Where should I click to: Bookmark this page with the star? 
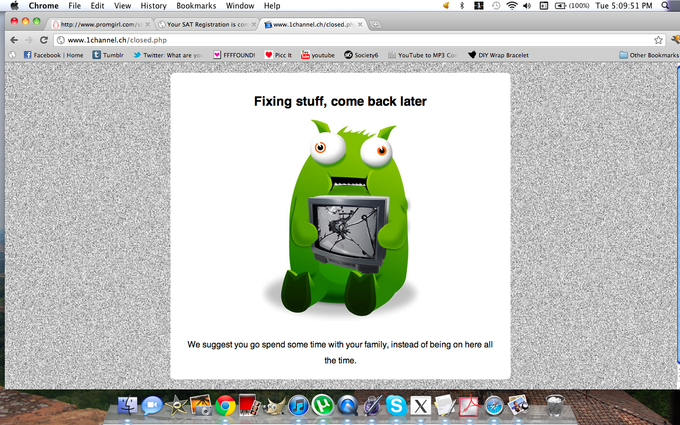(658, 40)
